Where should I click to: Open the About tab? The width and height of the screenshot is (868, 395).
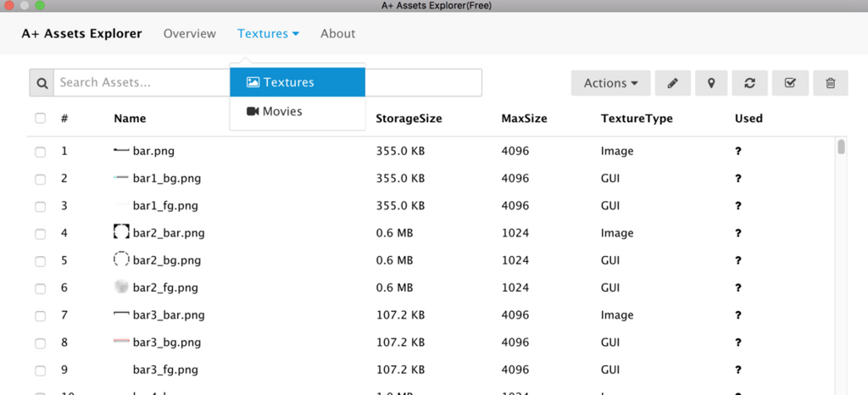pyautogui.click(x=337, y=34)
